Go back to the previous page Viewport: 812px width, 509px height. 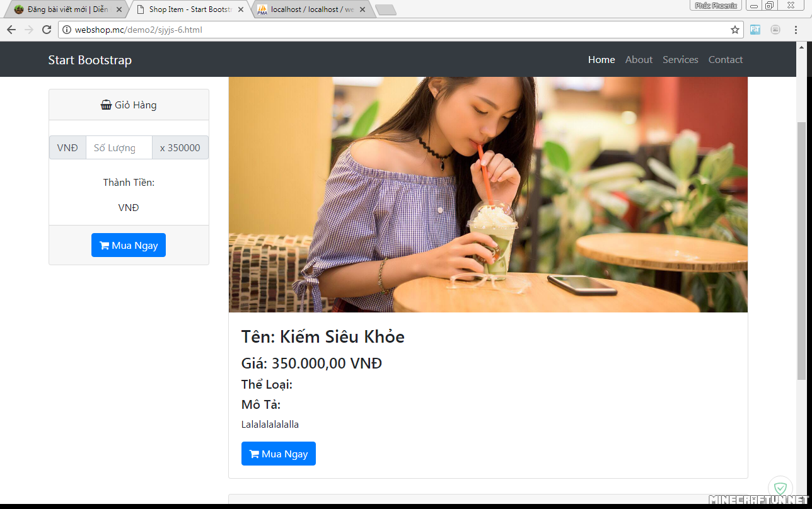[x=11, y=30]
